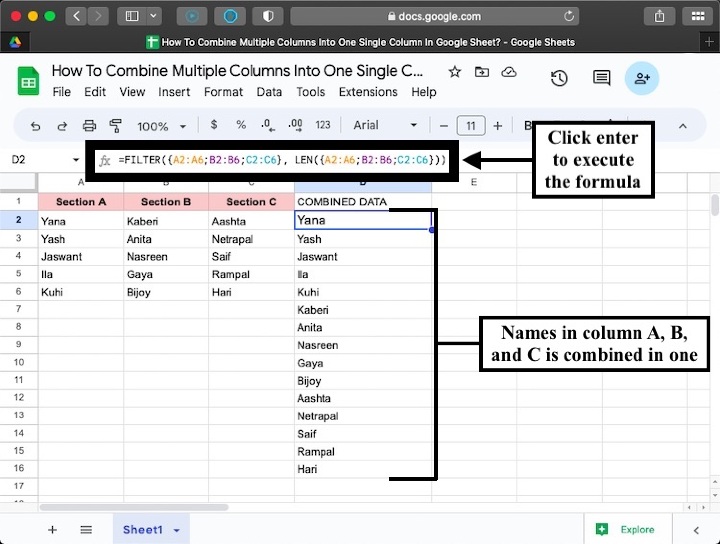Decrease decimal places icon
This screenshot has height=544, width=720.
pos(267,125)
